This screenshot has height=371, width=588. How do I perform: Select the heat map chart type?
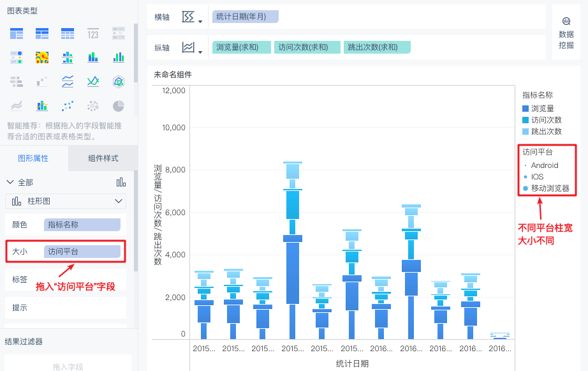(x=42, y=57)
